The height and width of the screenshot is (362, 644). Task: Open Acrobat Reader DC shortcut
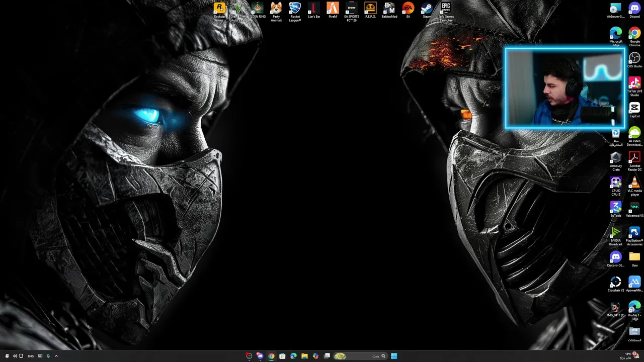click(x=634, y=161)
